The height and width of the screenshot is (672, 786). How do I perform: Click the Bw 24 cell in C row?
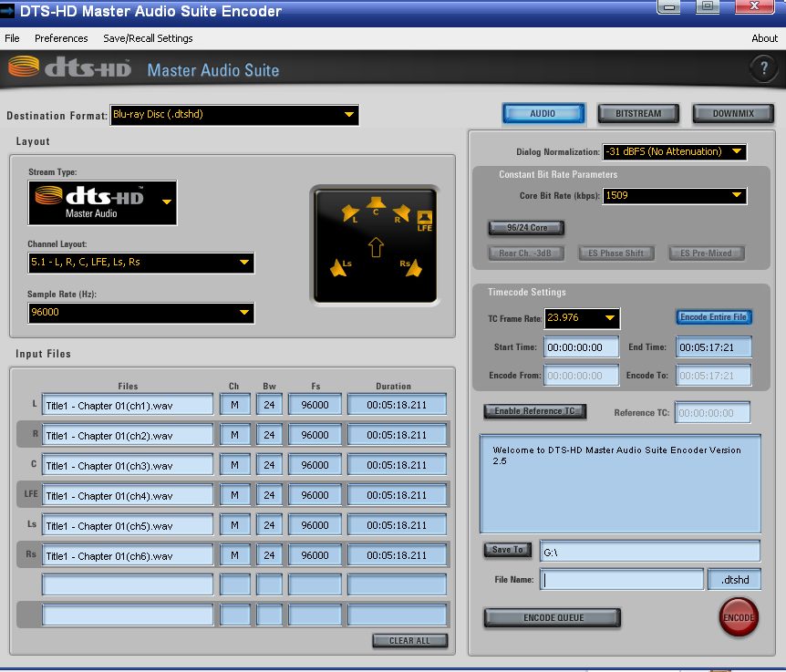coord(269,465)
